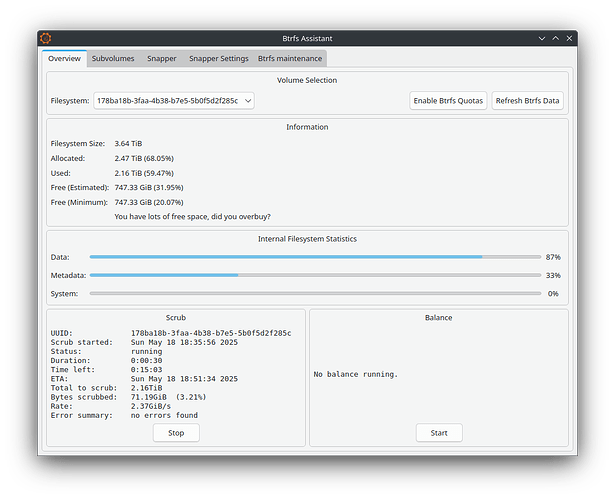The width and height of the screenshot is (615, 500).
Task: Click Total to scrub 2.16TiB value
Action: coord(146,388)
